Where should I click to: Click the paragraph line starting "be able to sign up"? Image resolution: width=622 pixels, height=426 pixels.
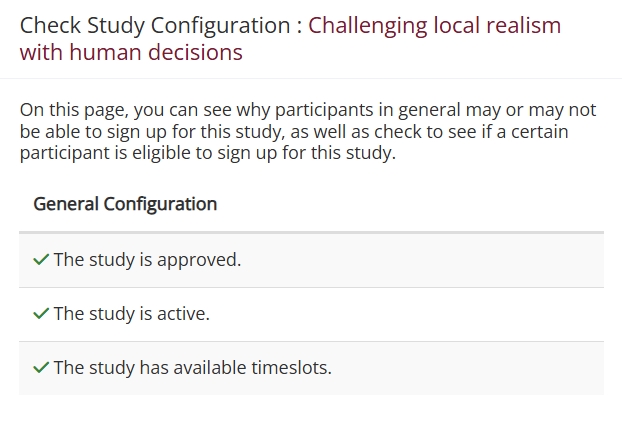coord(296,132)
